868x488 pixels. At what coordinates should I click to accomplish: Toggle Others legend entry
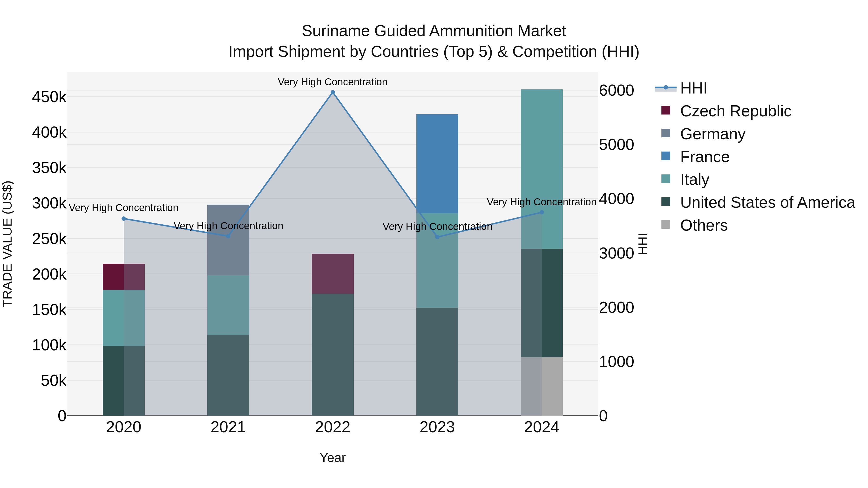click(x=694, y=225)
